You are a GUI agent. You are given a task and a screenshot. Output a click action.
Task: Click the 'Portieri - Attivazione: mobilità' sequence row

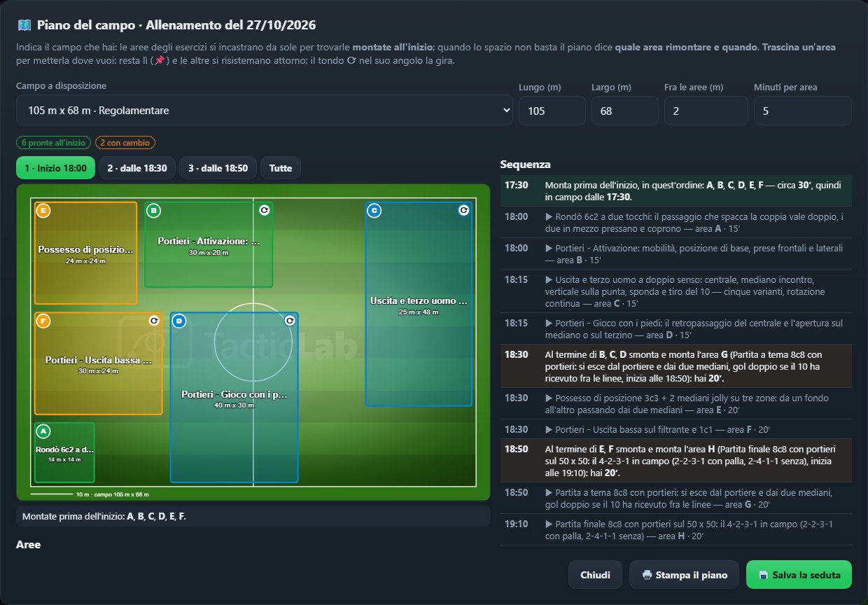click(676, 253)
